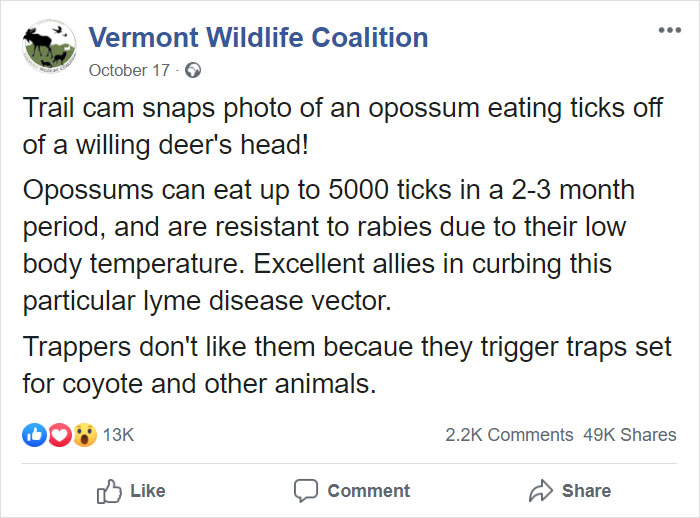The width and height of the screenshot is (700, 518).
Task: Click the paragraph about trappers
Action: tap(347, 365)
